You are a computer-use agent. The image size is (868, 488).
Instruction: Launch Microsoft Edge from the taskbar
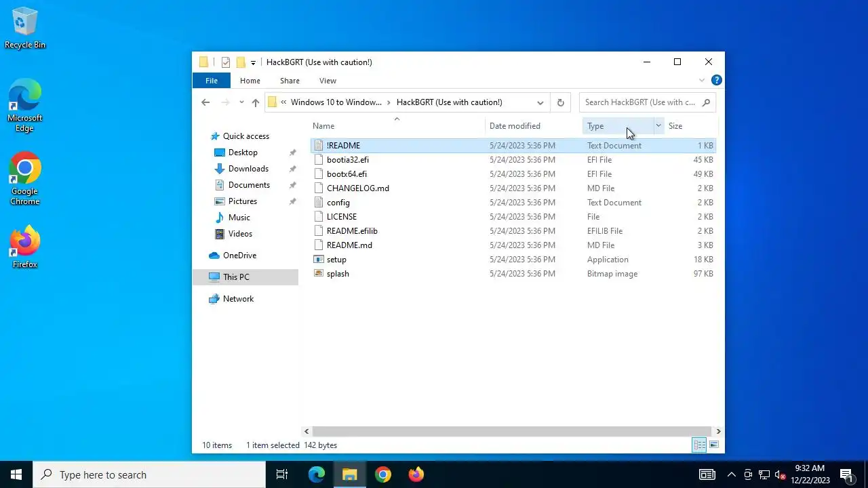tap(317, 474)
